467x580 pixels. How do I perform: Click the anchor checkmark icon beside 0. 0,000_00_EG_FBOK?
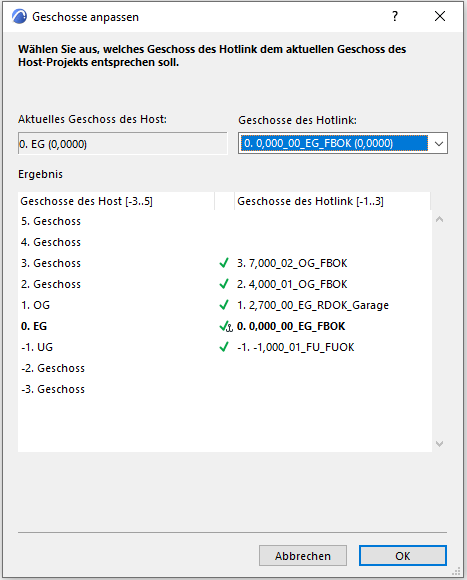[226, 327]
